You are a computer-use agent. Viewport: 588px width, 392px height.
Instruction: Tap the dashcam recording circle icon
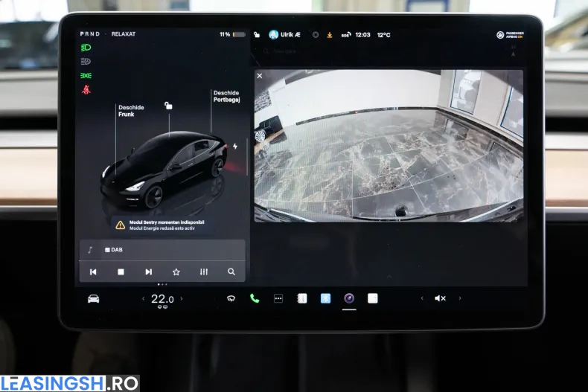pyautogui.click(x=316, y=35)
